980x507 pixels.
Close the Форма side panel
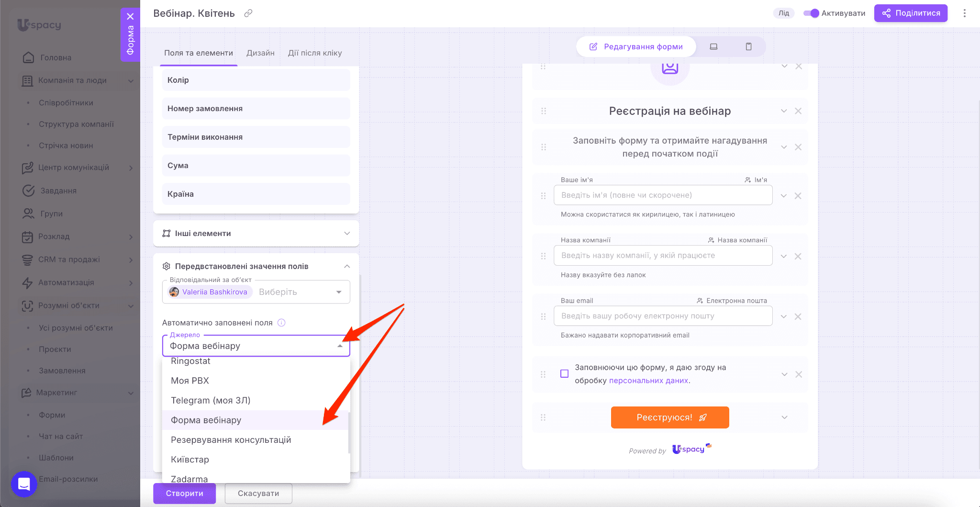click(130, 16)
